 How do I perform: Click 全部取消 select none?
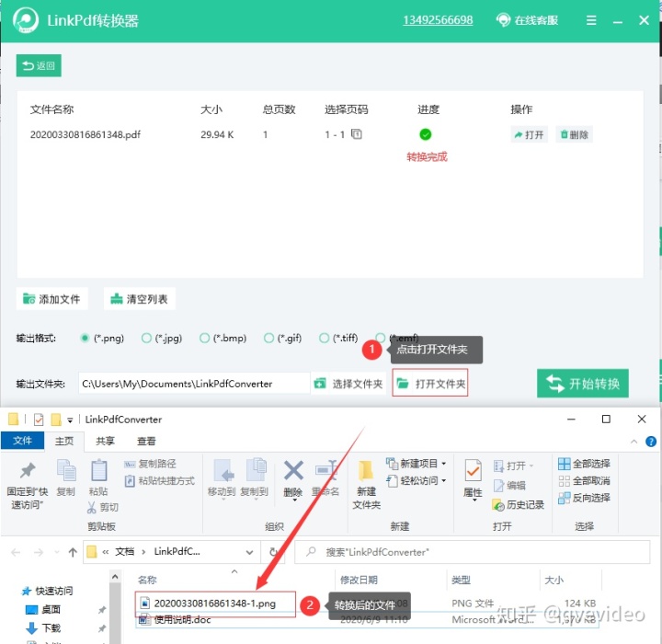[x=584, y=480]
